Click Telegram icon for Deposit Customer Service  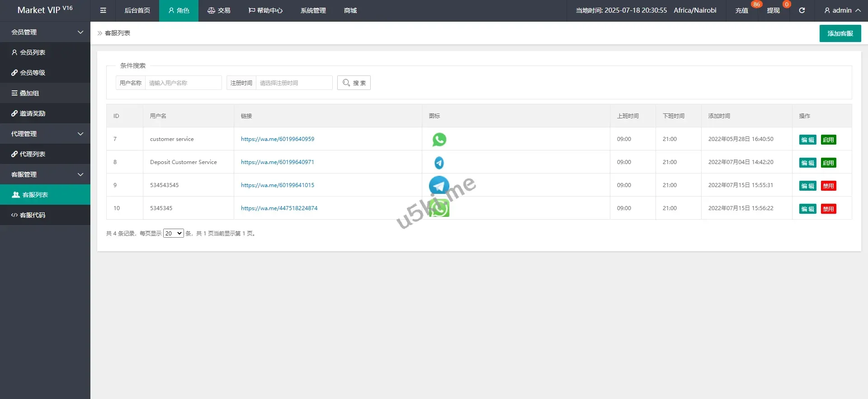pos(439,162)
